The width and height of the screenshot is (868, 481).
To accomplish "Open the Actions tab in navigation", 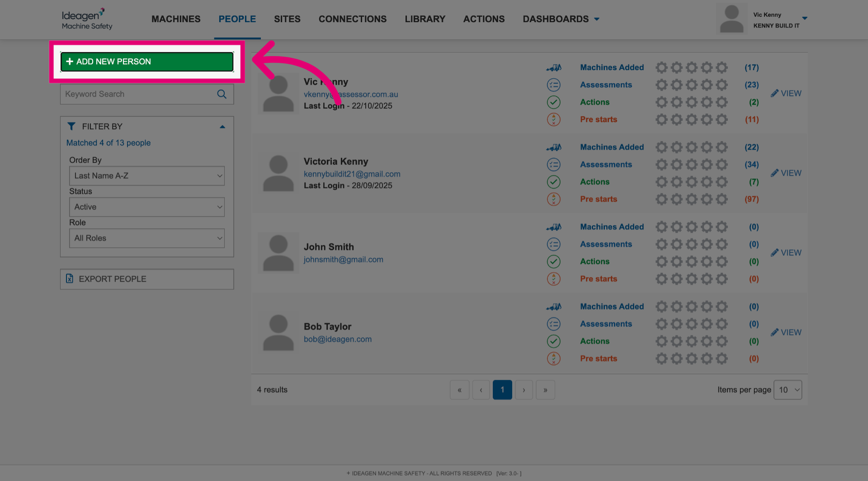I will [484, 19].
